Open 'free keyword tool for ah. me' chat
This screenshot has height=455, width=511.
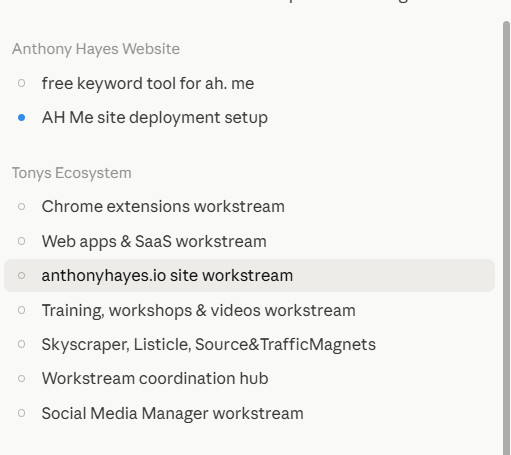pyautogui.click(x=249, y=83)
